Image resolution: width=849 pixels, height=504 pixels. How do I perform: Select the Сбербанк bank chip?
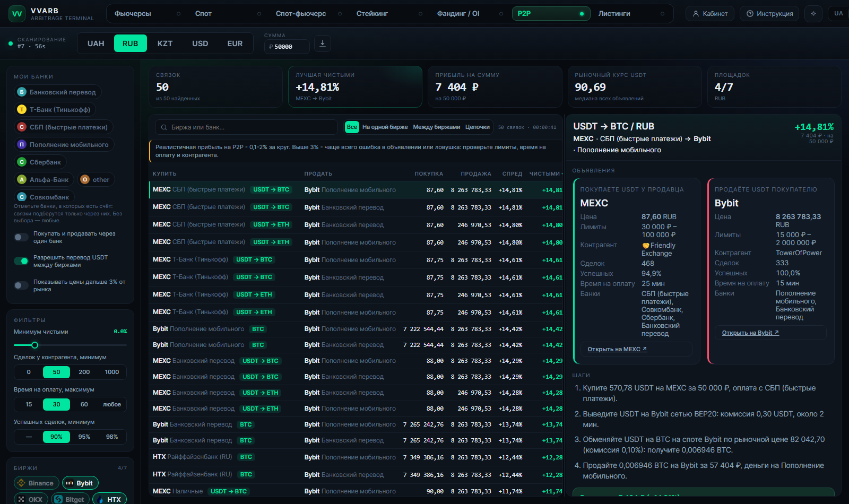(x=40, y=162)
